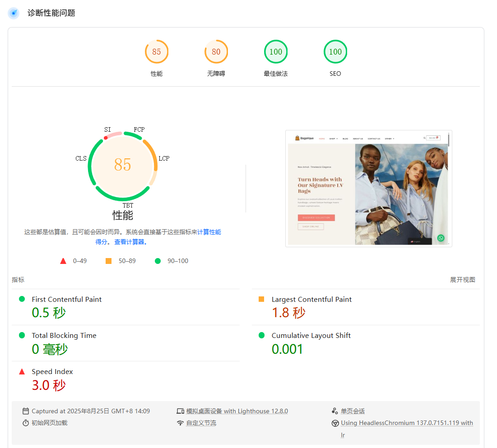Open the OTHER dropdown in the page screenshot
Viewport: 497px width, 448px height.
[x=389, y=138]
